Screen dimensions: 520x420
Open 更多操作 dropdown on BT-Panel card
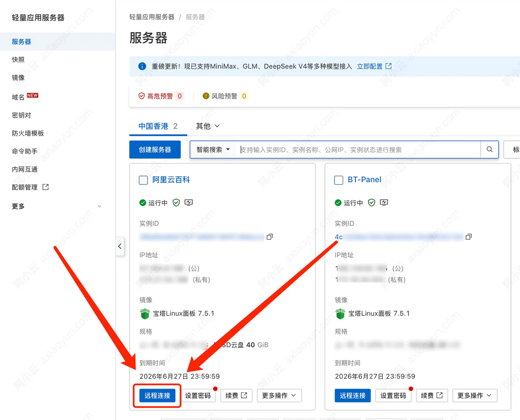[x=475, y=395]
